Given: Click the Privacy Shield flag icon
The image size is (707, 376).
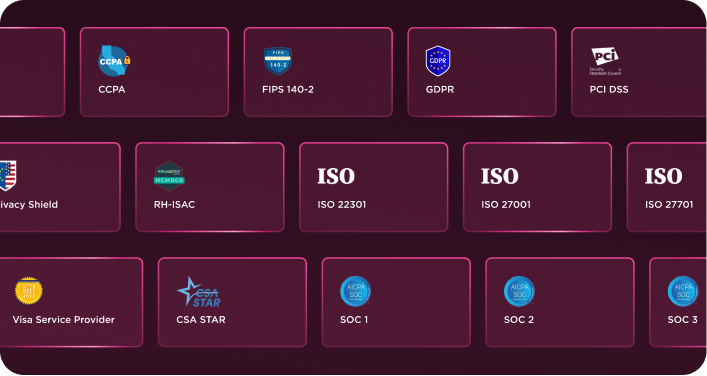Looking at the screenshot, I should click(8, 176).
